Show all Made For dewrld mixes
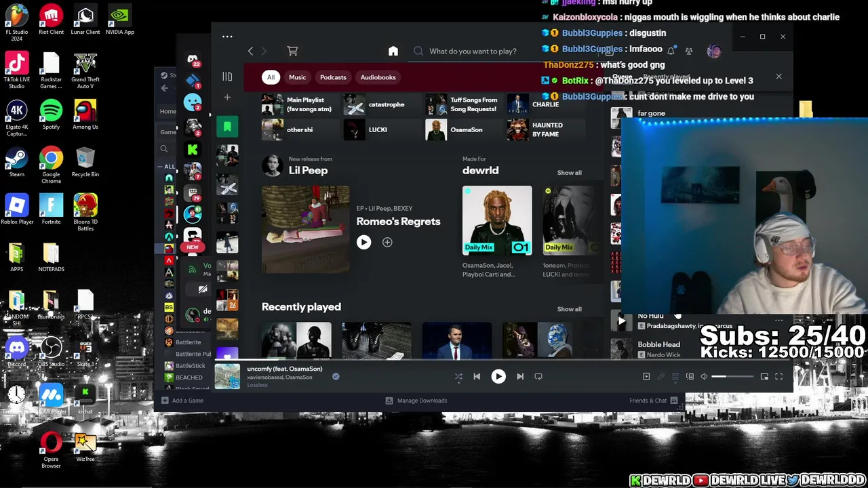This screenshot has height=488, width=868. (x=569, y=173)
